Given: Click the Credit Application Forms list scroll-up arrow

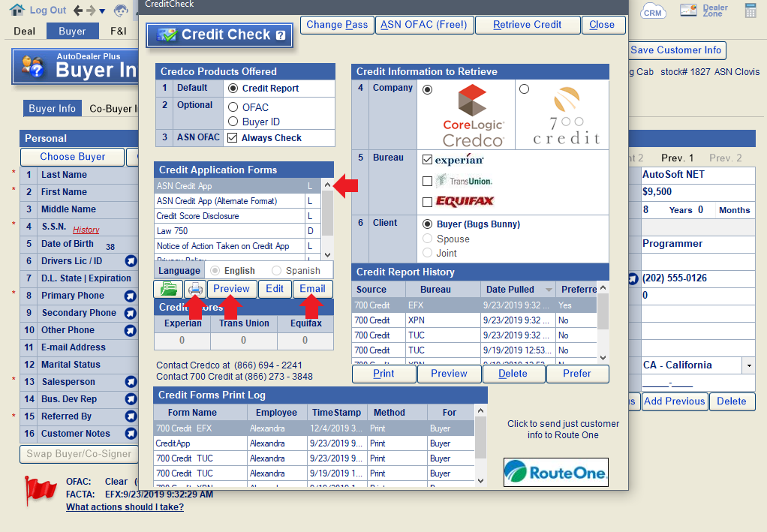Looking at the screenshot, I should [327, 185].
